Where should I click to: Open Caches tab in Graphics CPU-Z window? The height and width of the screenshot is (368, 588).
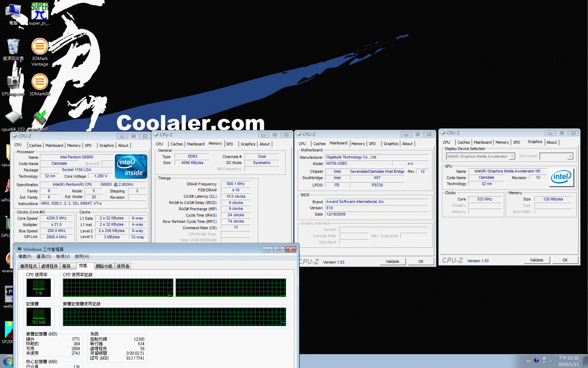click(x=464, y=142)
